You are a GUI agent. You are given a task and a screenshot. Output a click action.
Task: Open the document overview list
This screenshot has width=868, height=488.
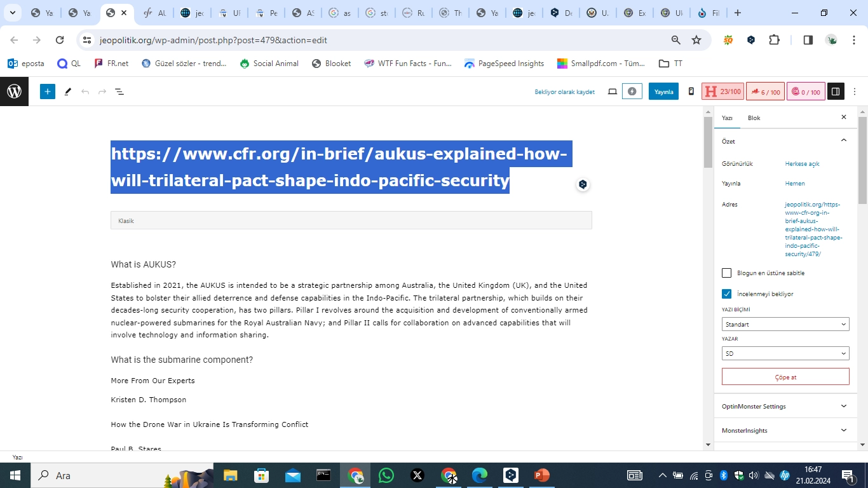pos(119,91)
